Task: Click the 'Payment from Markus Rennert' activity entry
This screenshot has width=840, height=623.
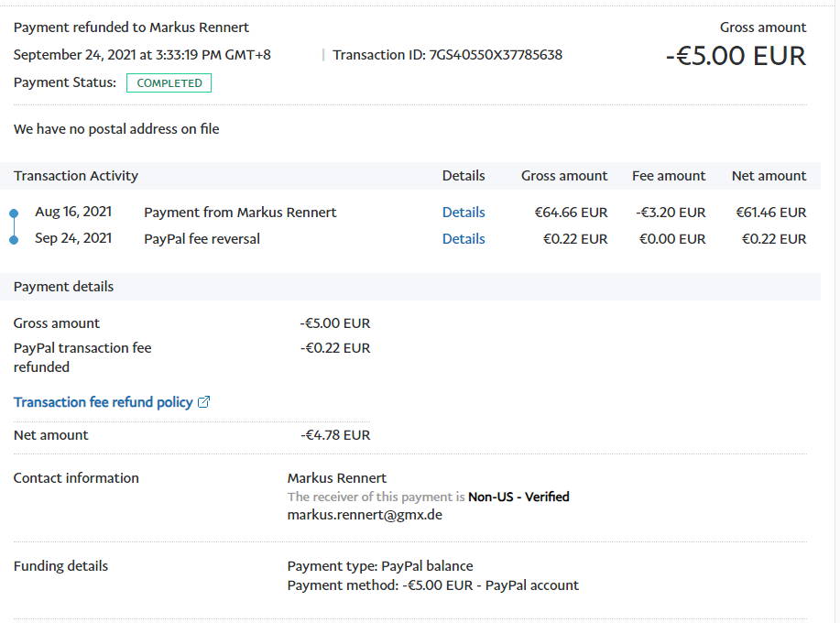Action: tap(240, 213)
